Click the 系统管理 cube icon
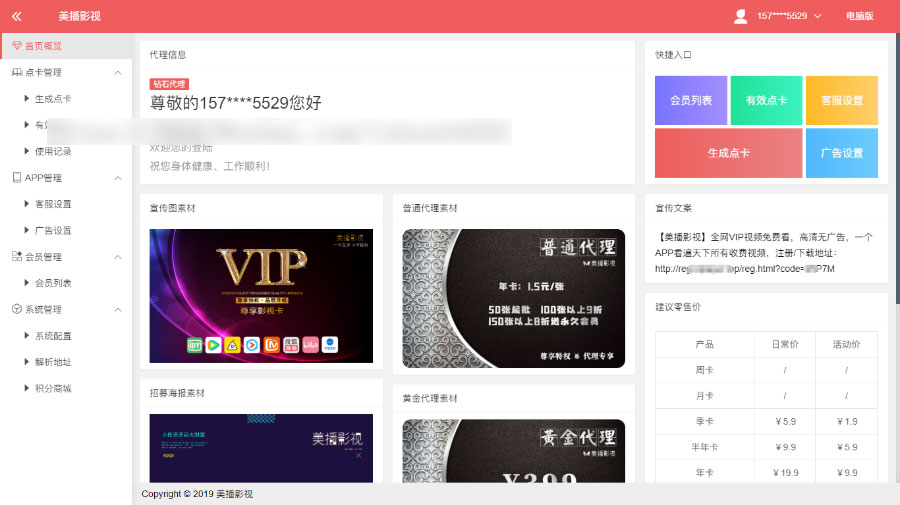Image resolution: width=900 pixels, height=505 pixels. click(x=17, y=309)
